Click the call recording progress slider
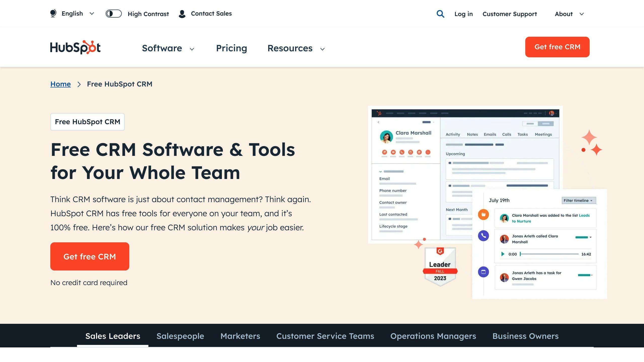 coord(549,254)
